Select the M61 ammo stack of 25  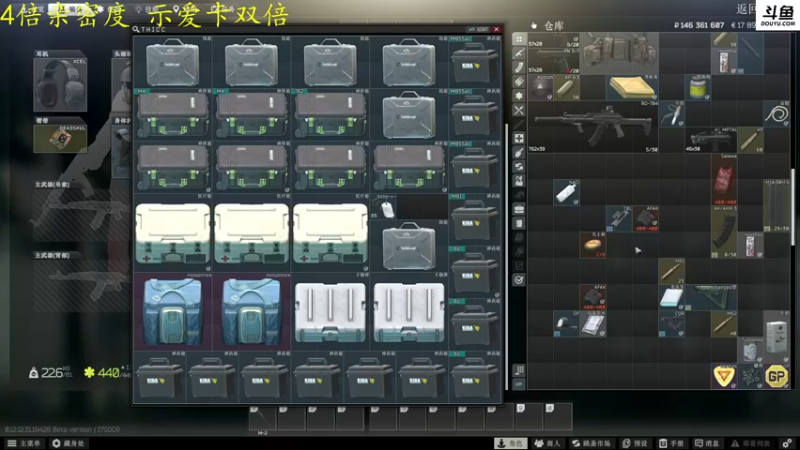click(671, 271)
